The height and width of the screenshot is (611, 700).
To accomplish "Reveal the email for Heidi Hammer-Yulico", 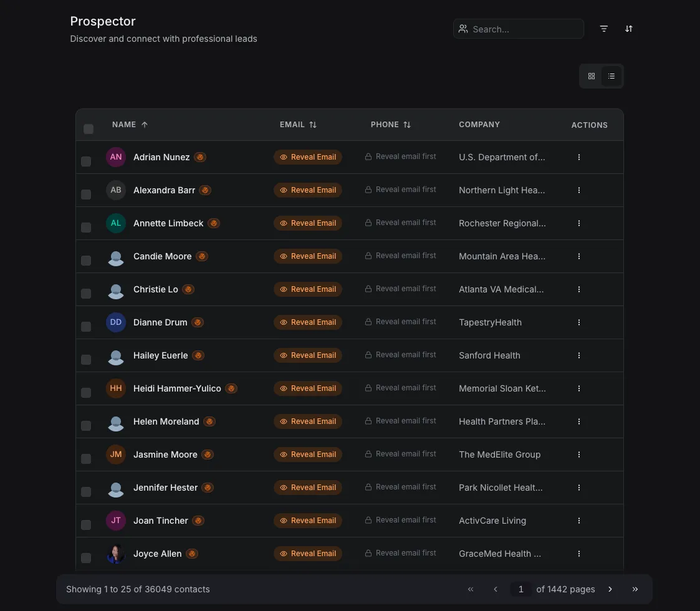I will tap(308, 388).
